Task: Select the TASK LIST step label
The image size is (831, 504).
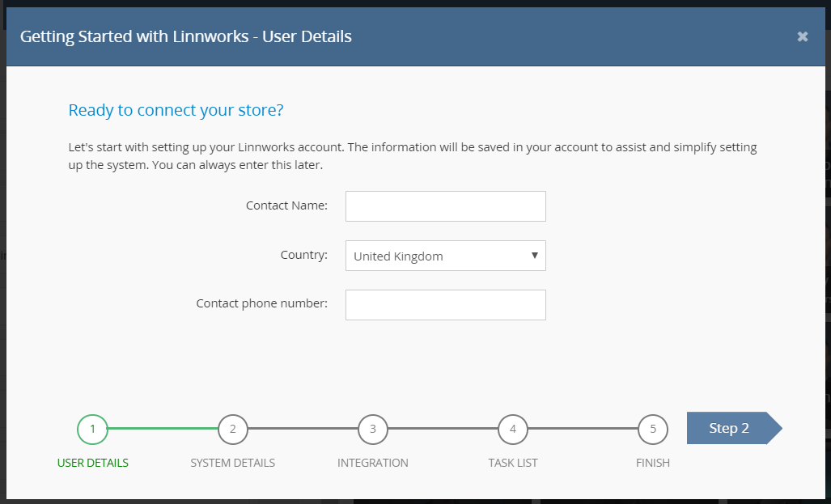Action: coord(512,463)
